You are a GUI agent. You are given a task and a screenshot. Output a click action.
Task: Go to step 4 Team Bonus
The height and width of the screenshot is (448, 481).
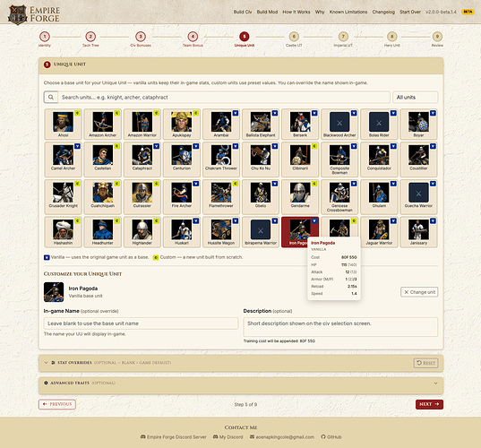coord(193,39)
